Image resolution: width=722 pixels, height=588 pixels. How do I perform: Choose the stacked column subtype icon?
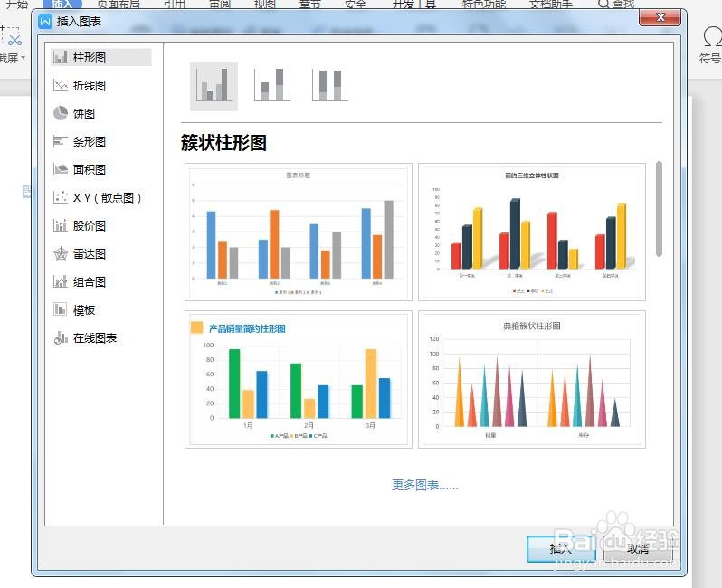(272, 85)
